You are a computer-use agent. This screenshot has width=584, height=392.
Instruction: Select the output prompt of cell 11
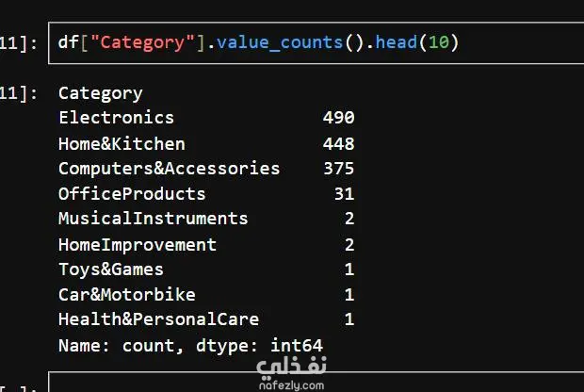(21, 92)
